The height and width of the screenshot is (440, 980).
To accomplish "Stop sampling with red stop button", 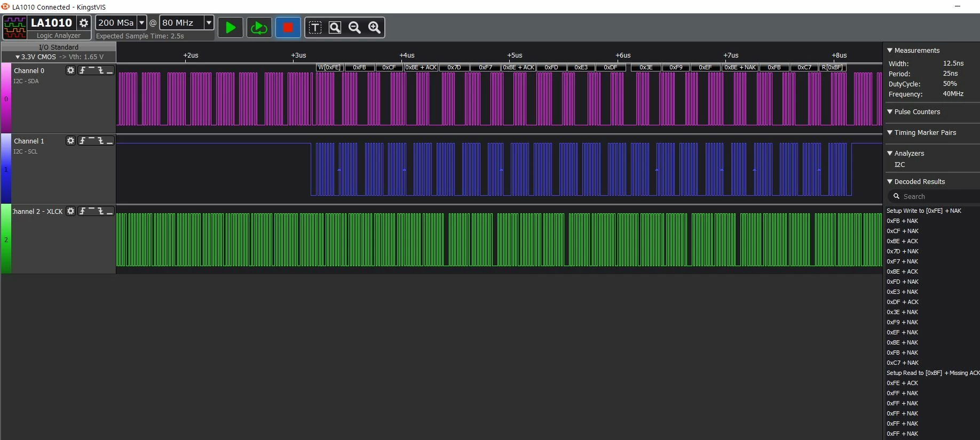I will [288, 28].
